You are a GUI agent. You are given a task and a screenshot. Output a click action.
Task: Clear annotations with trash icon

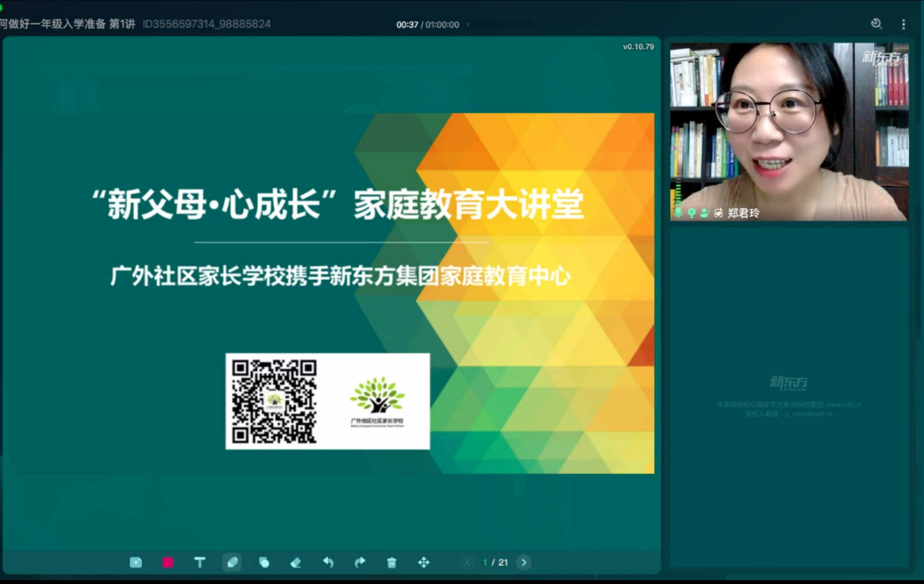click(392, 562)
